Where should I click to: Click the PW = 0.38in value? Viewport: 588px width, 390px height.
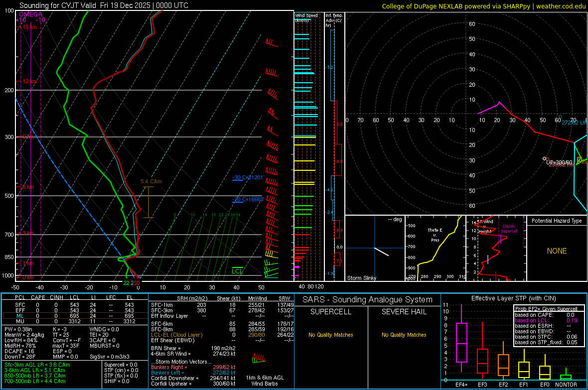pos(18,329)
